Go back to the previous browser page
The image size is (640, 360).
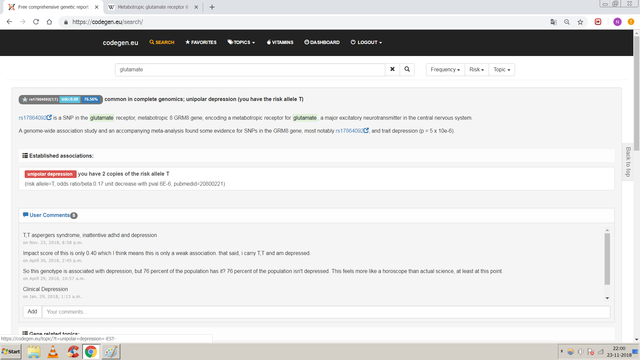[x=9, y=22]
